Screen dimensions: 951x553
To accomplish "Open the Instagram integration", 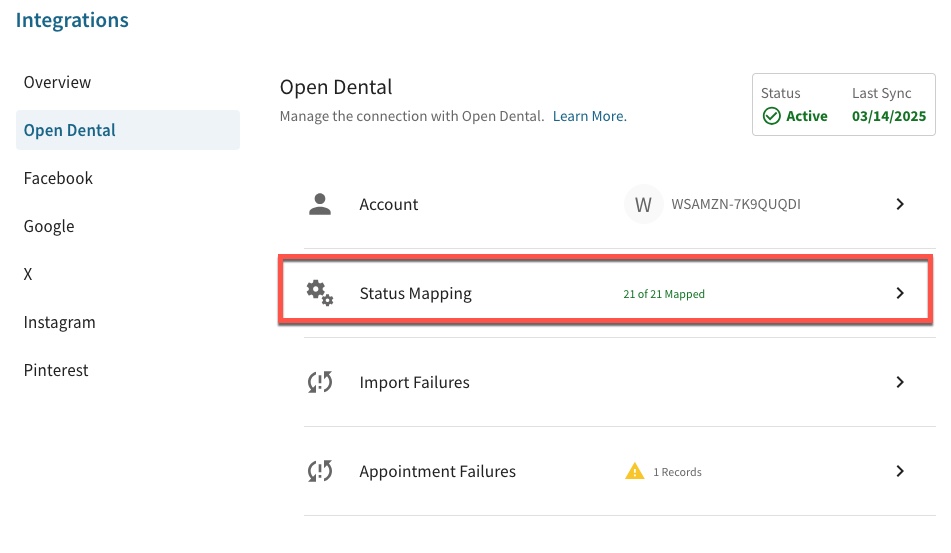I will tap(59, 322).
